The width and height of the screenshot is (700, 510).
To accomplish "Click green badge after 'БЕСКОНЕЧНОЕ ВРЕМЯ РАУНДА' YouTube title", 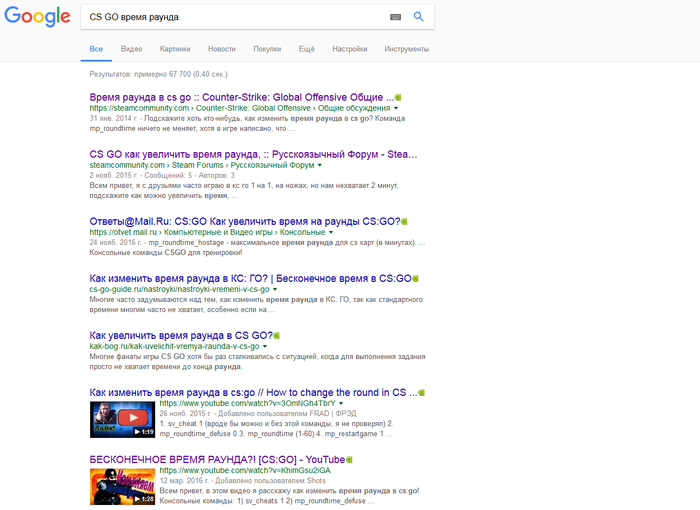I will (349, 460).
